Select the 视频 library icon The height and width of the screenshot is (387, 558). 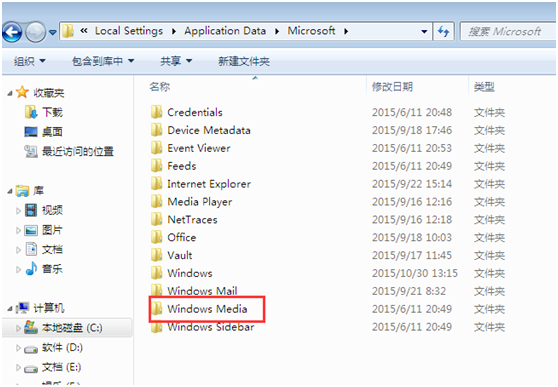tap(31, 210)
